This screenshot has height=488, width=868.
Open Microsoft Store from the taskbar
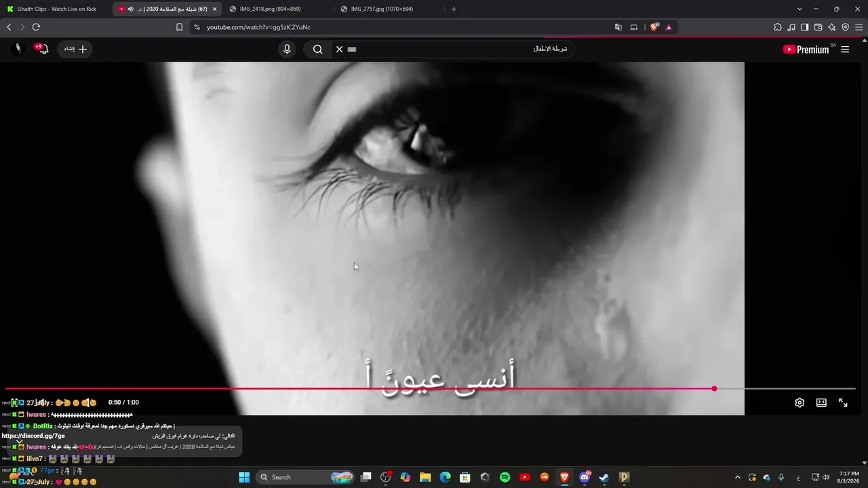click(465, 477)
